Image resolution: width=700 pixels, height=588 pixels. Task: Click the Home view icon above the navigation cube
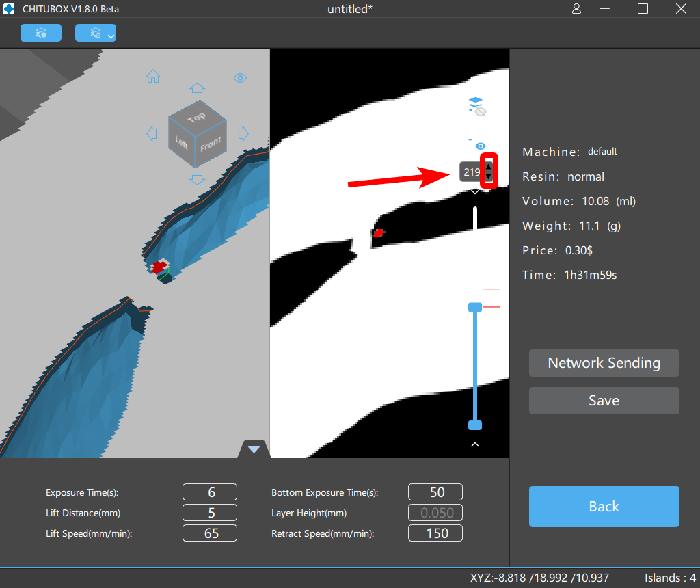click(153, 77)
